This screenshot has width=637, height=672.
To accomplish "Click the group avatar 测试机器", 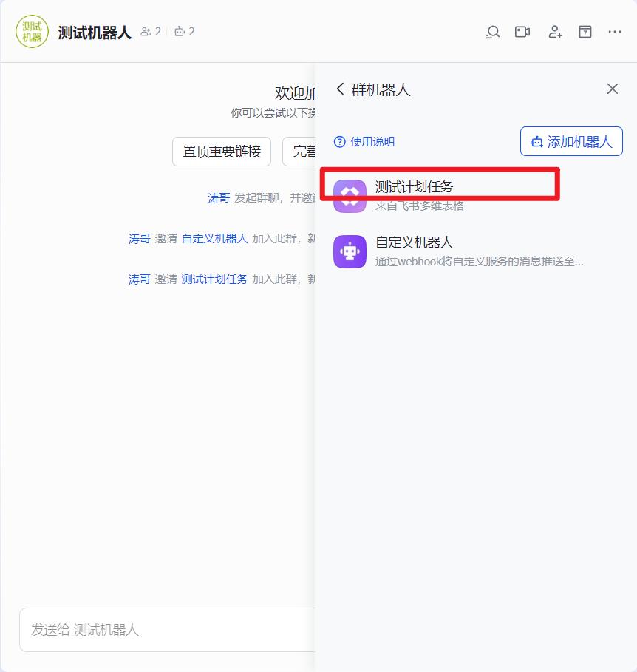I will pyautogui.click(x=32, y=31).
